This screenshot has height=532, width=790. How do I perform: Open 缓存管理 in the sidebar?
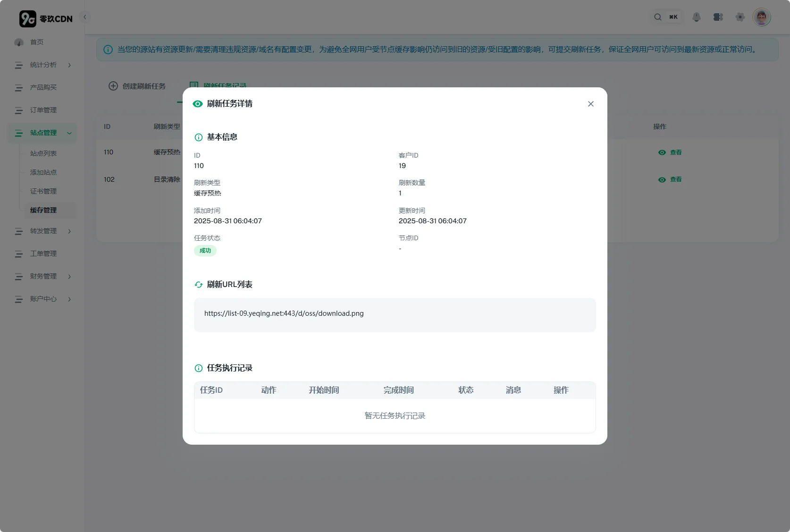click(x=43, y=211)
